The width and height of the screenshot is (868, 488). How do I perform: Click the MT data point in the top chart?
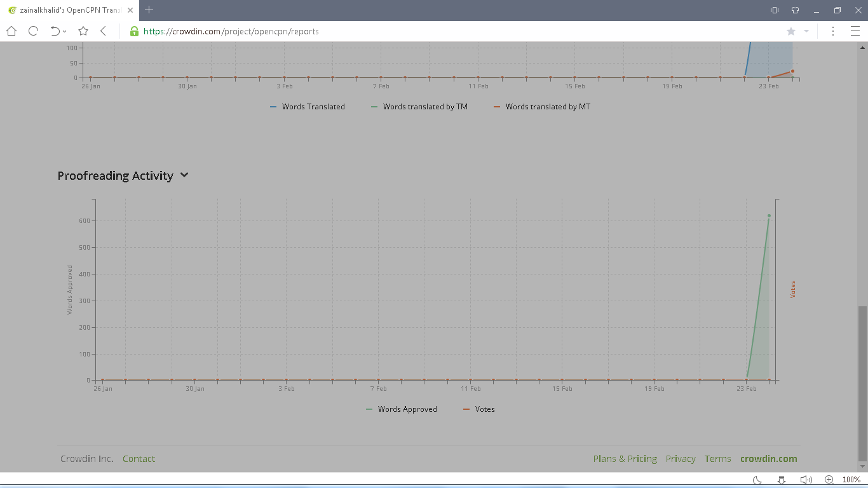tap(792, 71)
